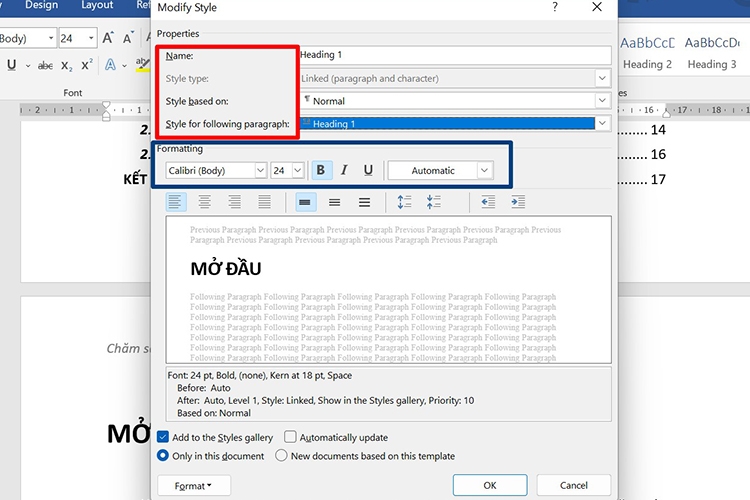The width and height of the screenshot is (750, 500).
Task: Click the 'Font' group label in ribbon
Action: pyautogui.click(x=73, y=93)
